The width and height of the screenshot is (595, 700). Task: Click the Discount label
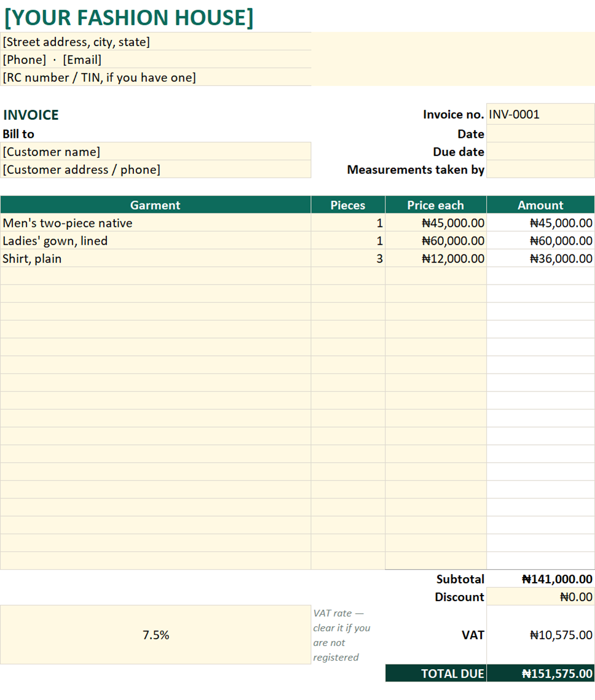click(x=459, y=597)
